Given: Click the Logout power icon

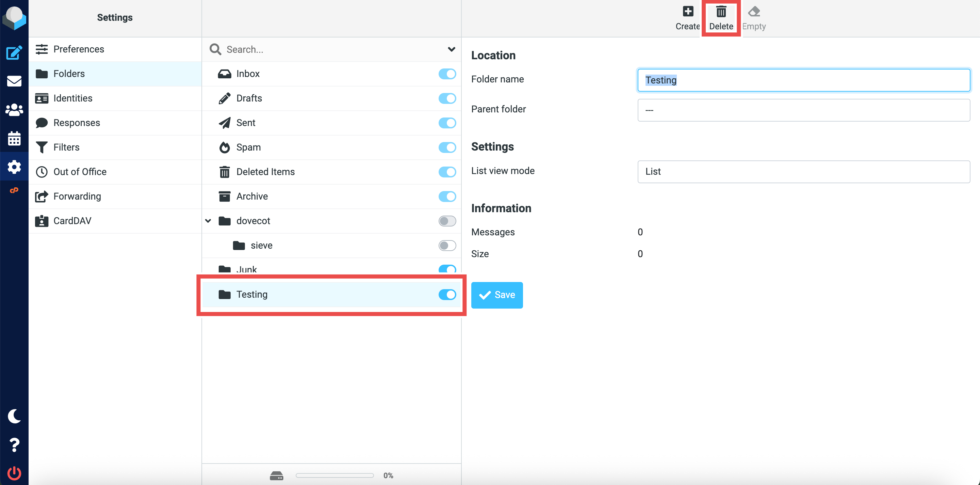Looking at the screenshot, I should pos(14,473).
